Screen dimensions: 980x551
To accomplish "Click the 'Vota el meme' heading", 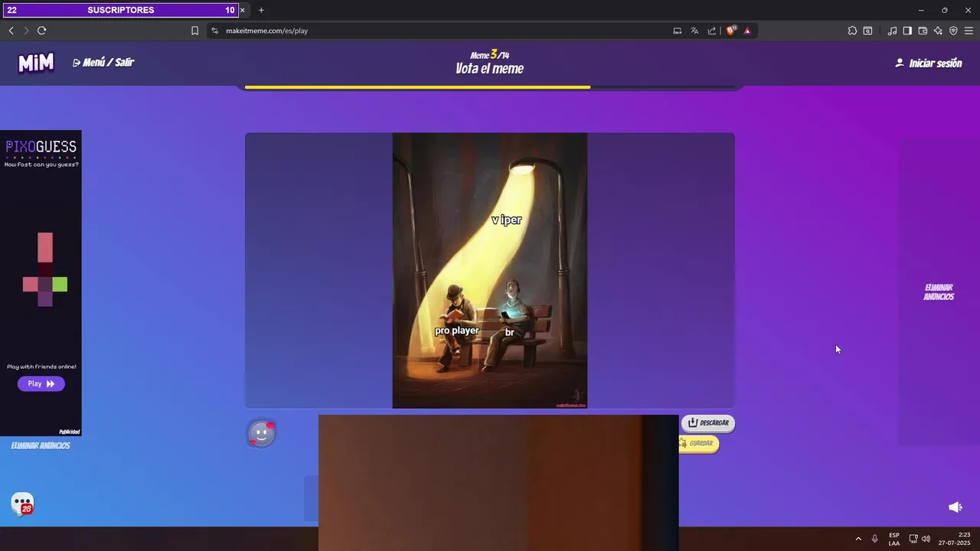I will tap(490, 69).
